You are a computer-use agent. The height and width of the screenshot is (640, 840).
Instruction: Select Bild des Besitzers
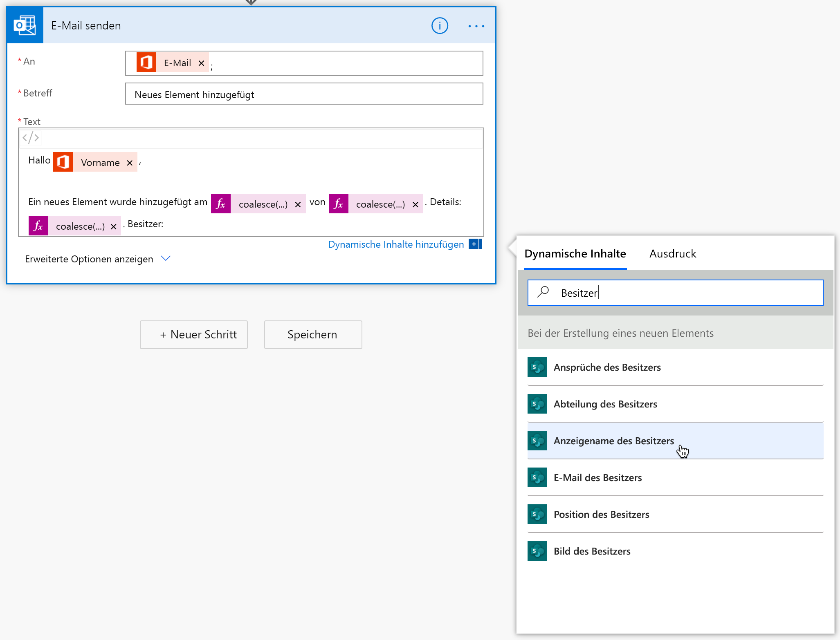pyautogui.click(x=676, y=551)
